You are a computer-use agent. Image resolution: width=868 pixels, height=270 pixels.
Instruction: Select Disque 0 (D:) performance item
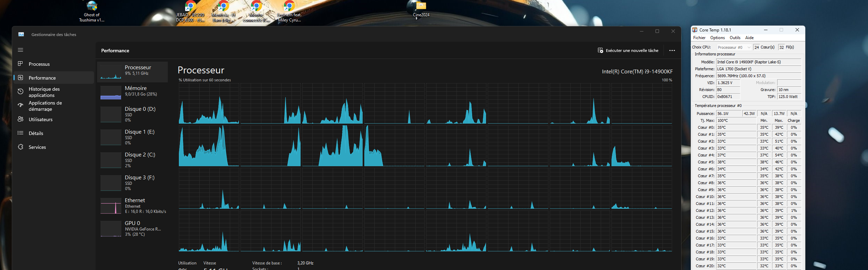pyautogui.click(x=132, y=114)
